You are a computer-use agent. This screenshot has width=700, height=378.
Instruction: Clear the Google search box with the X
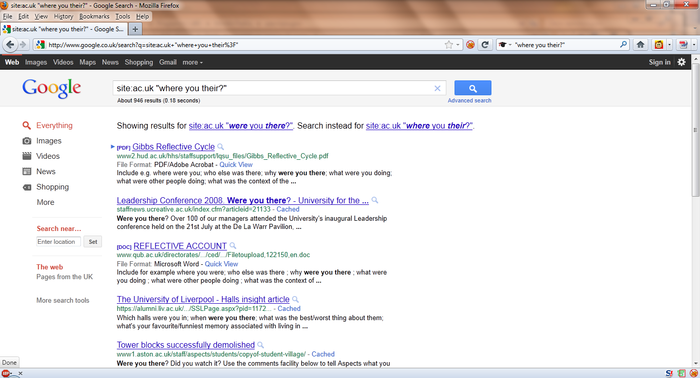pos(438,88)
